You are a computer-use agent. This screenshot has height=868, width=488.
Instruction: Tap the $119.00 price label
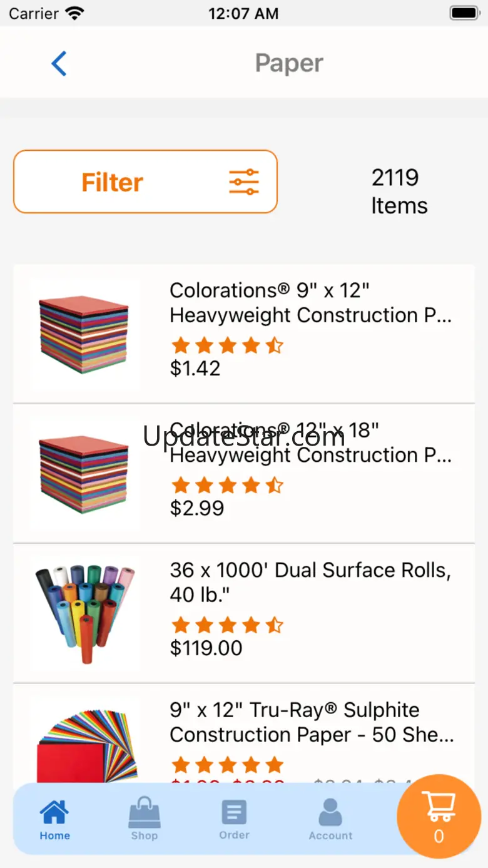tap(206, 648)
